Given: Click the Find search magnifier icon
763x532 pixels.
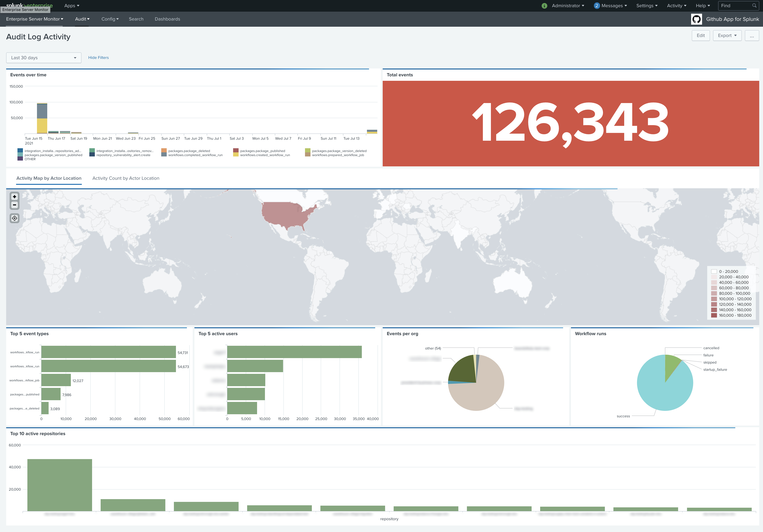Looking at the screenshot, I should [754, 6].
